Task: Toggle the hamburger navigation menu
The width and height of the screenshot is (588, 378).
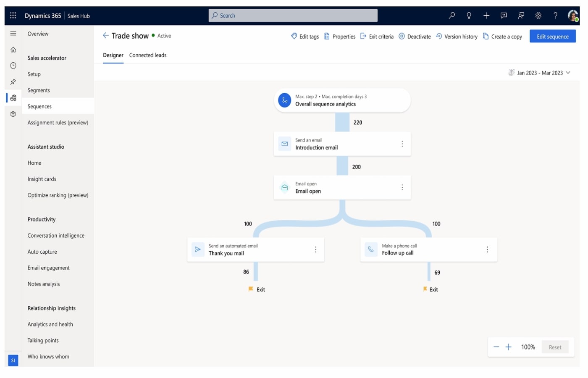Action: [x=13, y=34]
